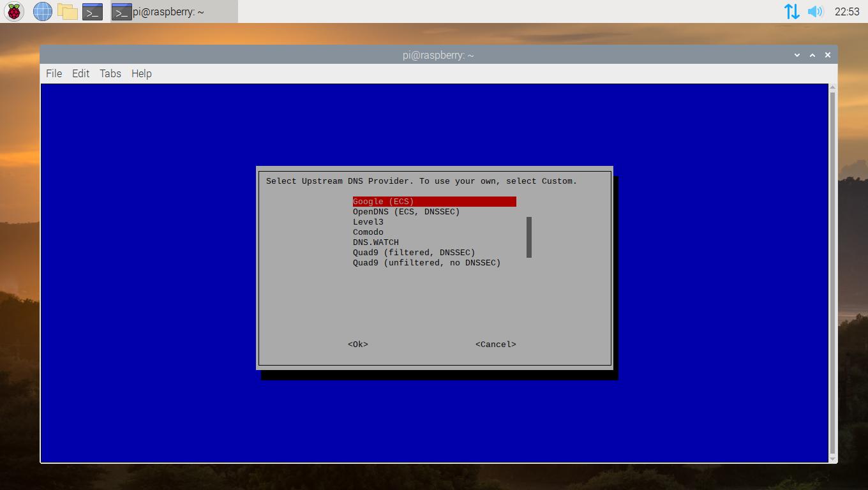Click the clock showing 22:53
868x490 pixels.
point(846,11)
